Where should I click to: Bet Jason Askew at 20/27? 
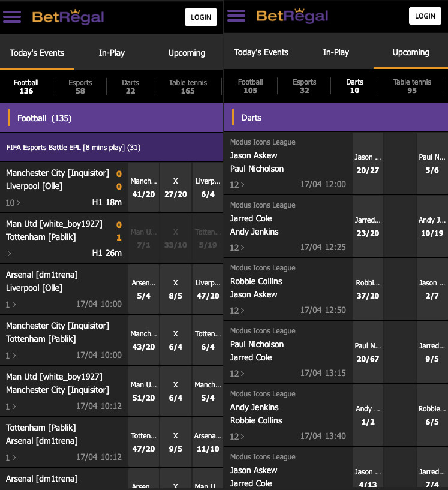(368, 163)
